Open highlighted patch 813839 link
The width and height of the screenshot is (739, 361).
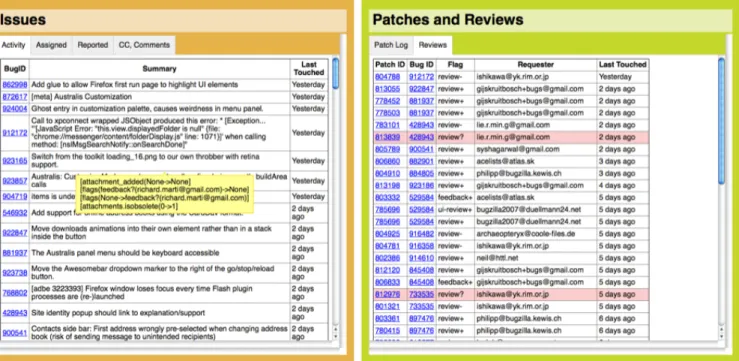point(387,137)
